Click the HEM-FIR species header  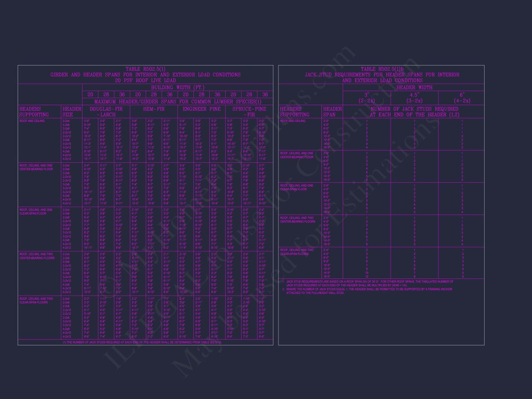point(153,109)
